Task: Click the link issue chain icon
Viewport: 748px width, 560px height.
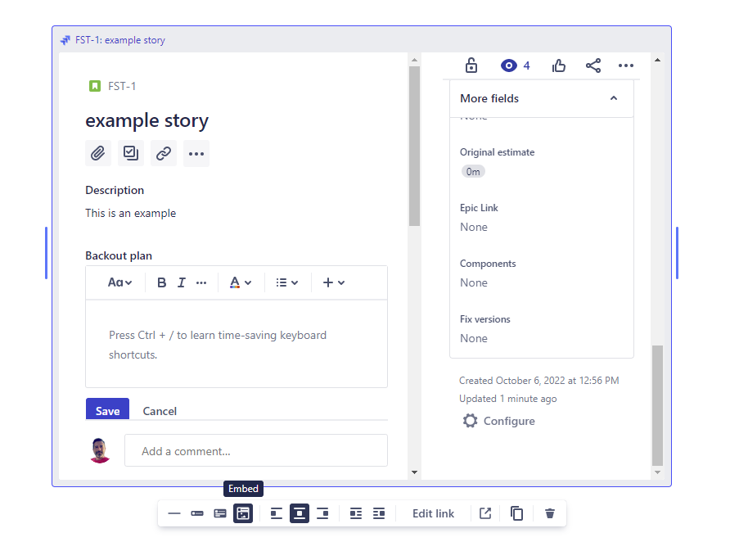Action: pyautogui.click(x=164, y=153)
